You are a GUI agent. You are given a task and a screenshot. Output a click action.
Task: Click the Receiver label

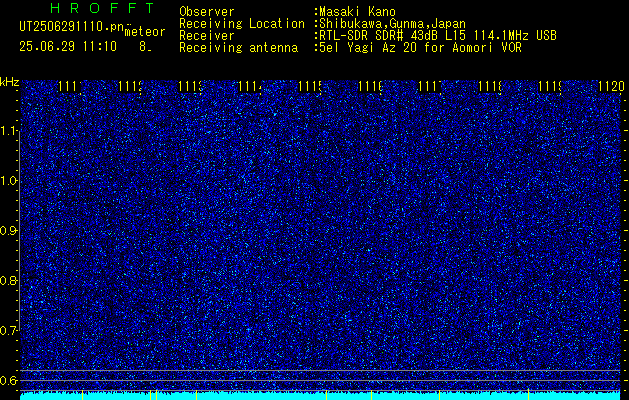[x=207, y=36]
